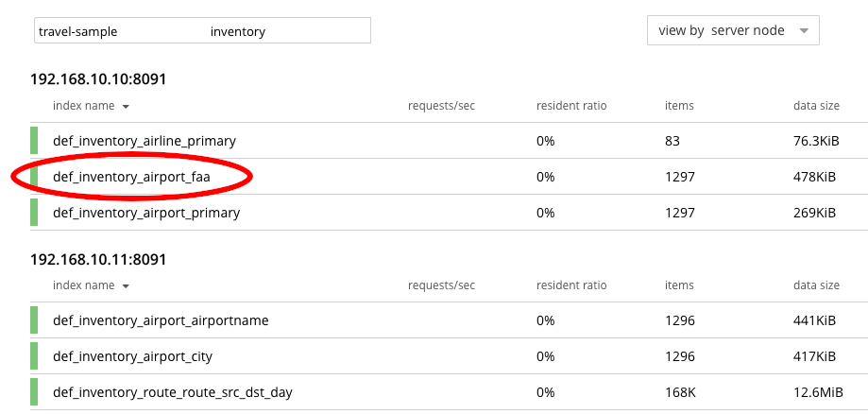The width and height of the screenshot is (868, 414).
Task: Sort by resident ratio in first node table
Action: [x=571, y=105]
